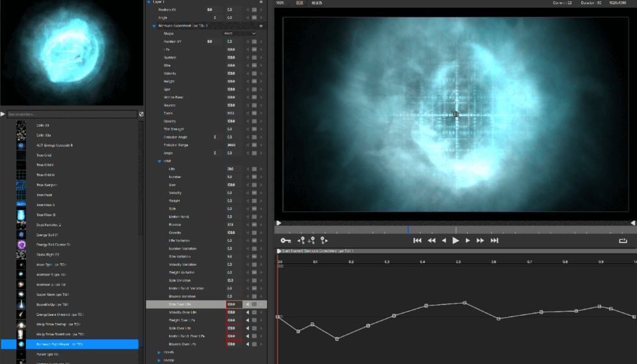The image size is (637, 364).
Task: Expand the clouds particle group
Action: tap(159, 352)
